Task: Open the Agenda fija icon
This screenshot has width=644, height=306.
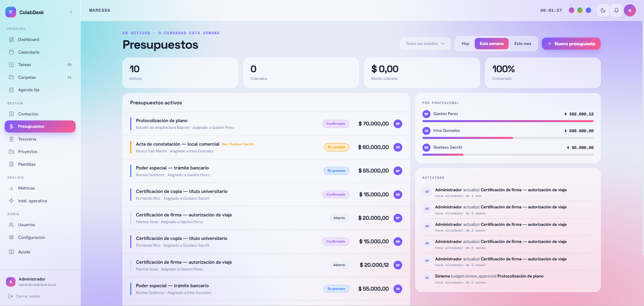Action: 11,90
